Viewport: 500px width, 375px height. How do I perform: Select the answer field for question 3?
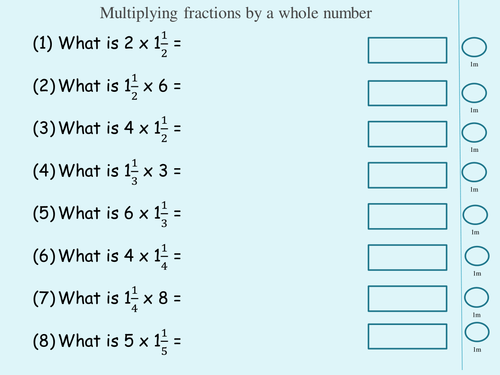407,134
